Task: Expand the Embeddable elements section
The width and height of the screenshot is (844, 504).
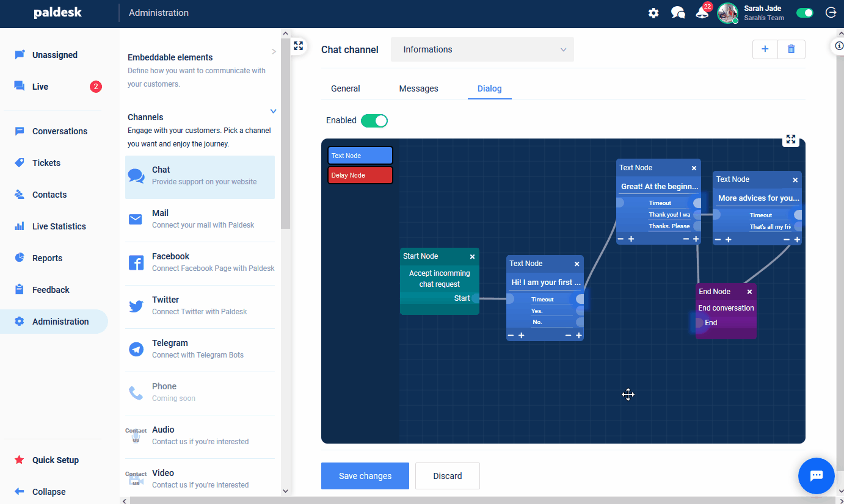Action: 274,51
